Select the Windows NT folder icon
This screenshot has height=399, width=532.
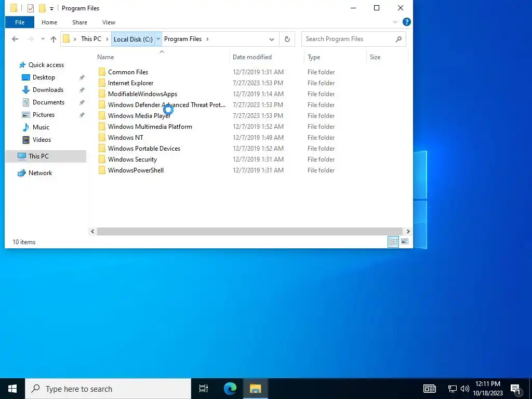pos(102,137)
